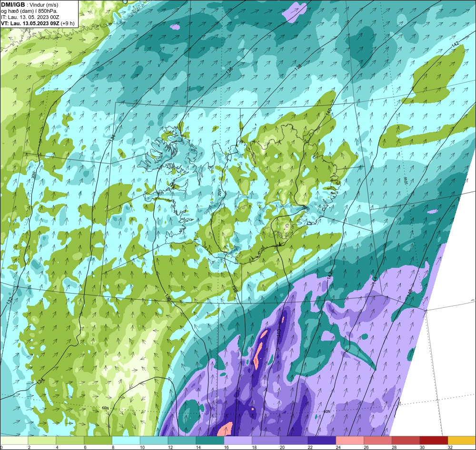The image size is (476, 450).
Task: Select the 14–16 m/s dark teal legend swatch
Action: [x=210, y=440]
